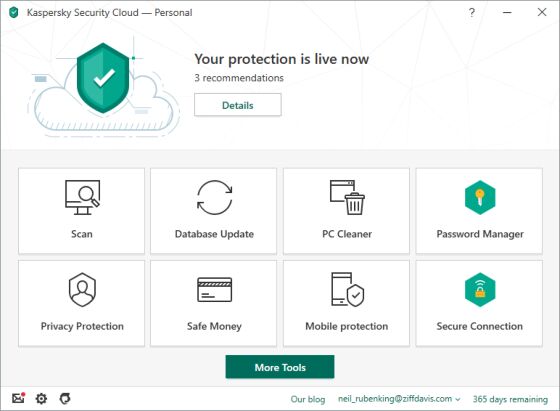
Task: Open the PC Cleaner trash icon
Action: (x=347, y=197)
